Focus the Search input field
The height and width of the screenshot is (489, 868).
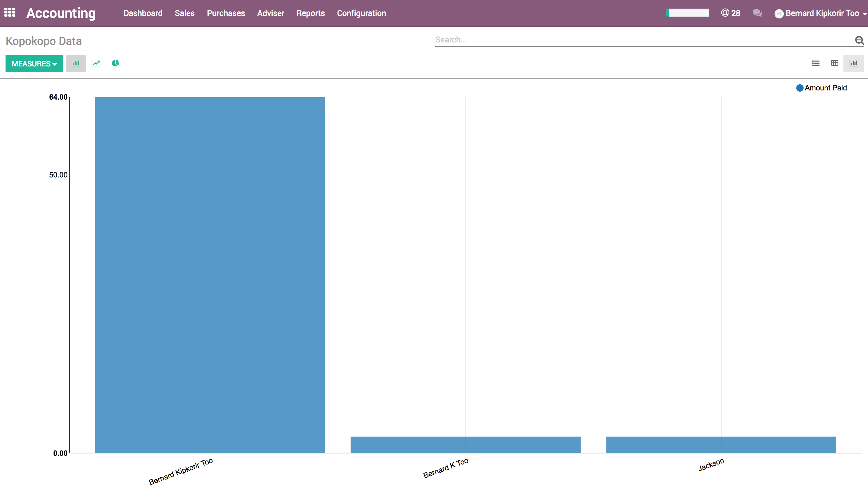[x=644, y=40]
